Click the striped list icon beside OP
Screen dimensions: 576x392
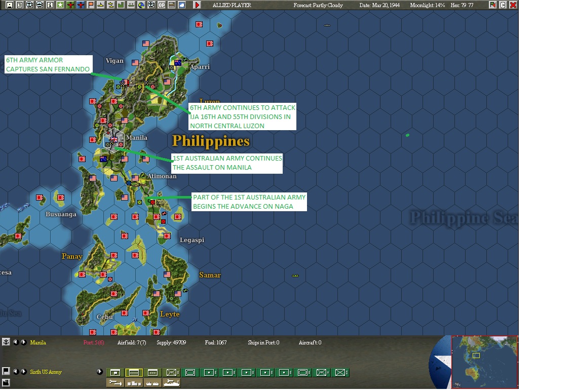[x=172, y=5]
